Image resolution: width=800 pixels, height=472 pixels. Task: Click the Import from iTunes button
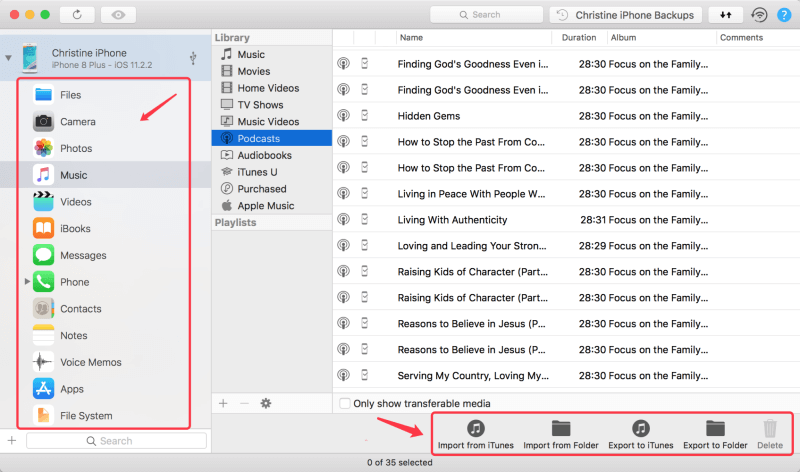click(x=476, y=435)
